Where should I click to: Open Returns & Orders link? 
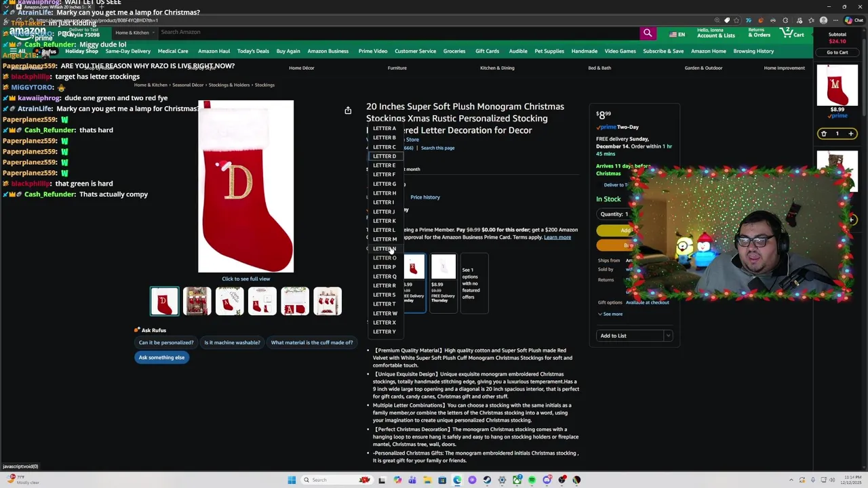[x=759, y=33]
